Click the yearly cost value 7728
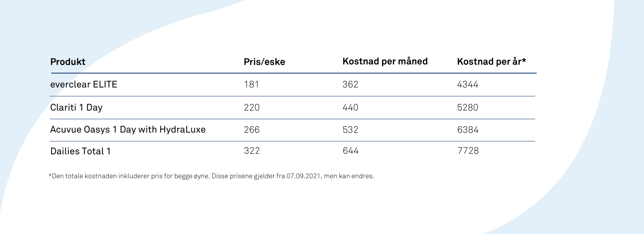The width and height of the screenshot is (644, 234). tap(468, 151)
